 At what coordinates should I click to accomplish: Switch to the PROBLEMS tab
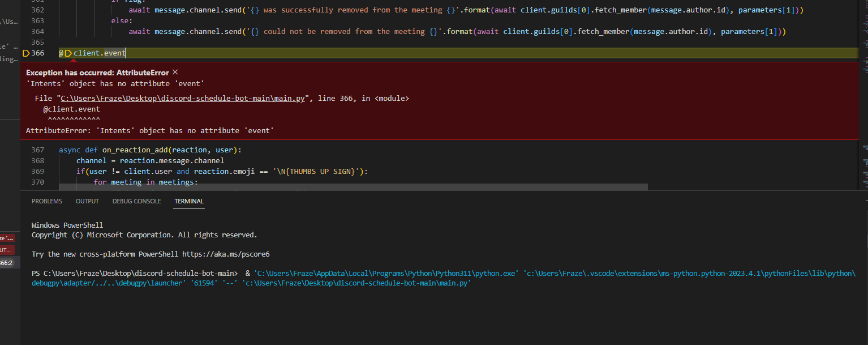(46, 201)
